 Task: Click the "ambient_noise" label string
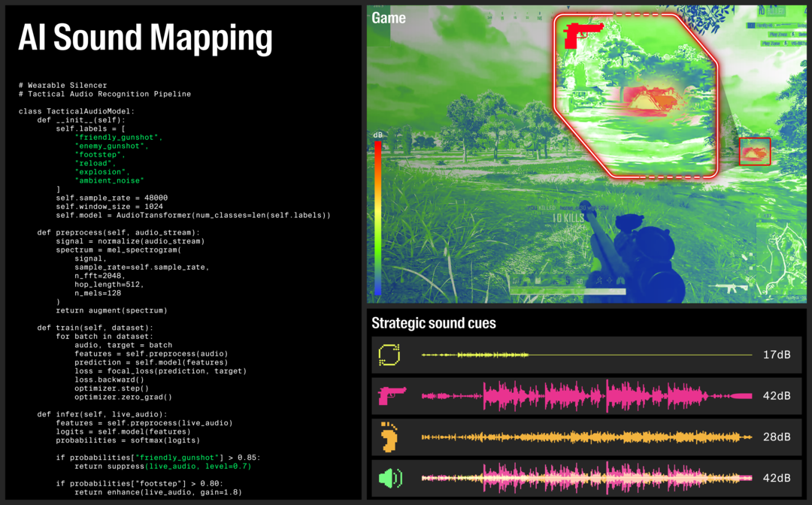[109, 180]
